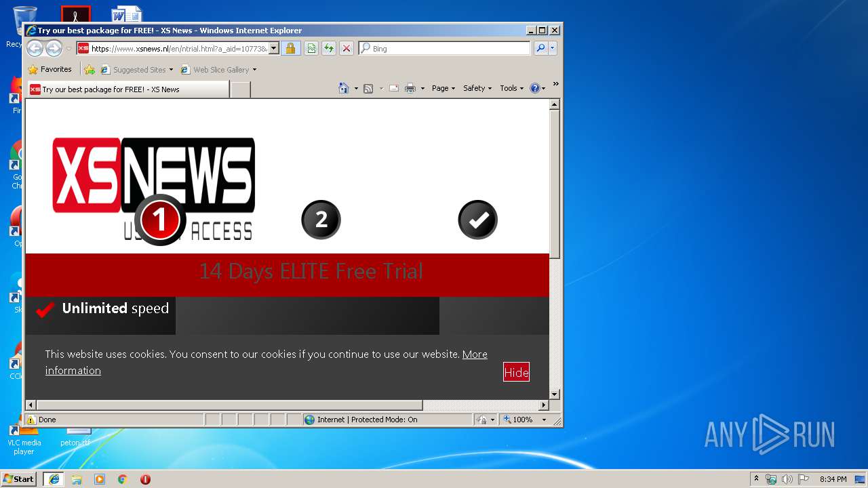Open the Web Slice Gallery link

(218, 69)
